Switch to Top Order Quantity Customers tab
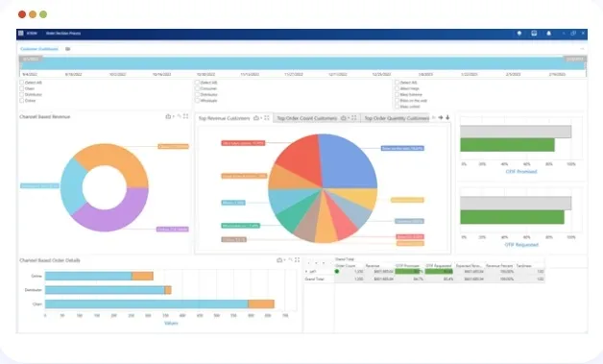This screenshot has height=364, width=603. point(397,118)
